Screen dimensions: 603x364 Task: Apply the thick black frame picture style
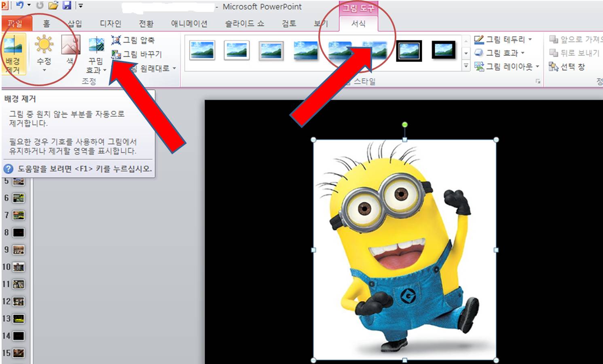click(443, 50)
